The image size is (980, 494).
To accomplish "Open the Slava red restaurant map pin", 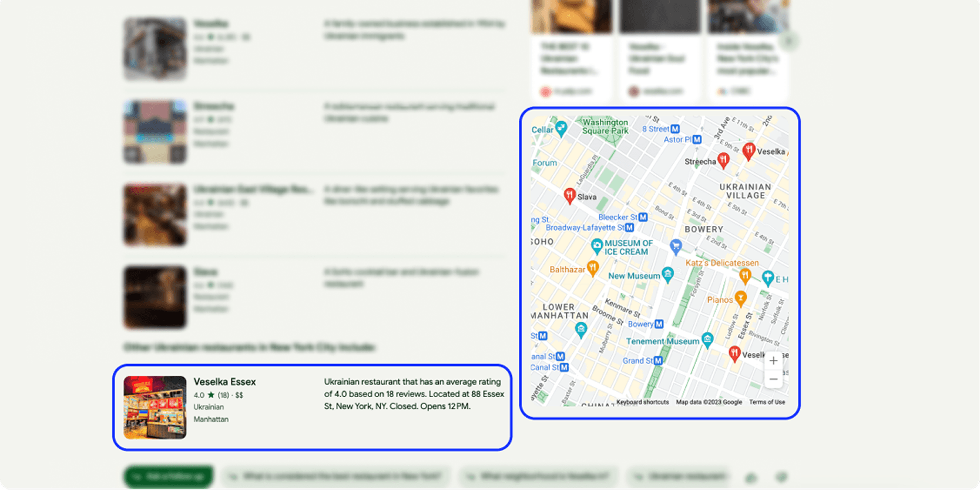I will pyautogui.click(x=569, y=196).
